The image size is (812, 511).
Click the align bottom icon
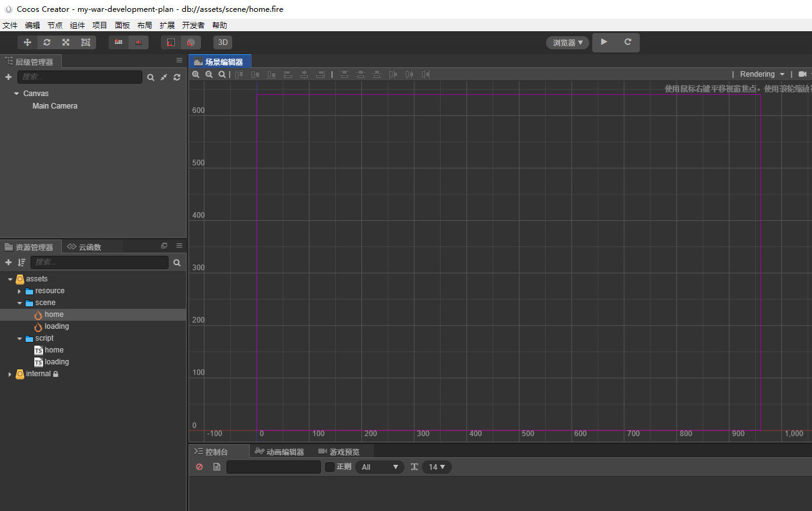pyautogui.click(x=271, y=74)
